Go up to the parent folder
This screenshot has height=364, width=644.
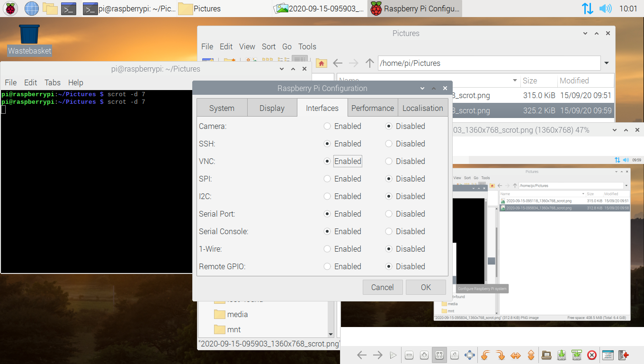[370, 63]
